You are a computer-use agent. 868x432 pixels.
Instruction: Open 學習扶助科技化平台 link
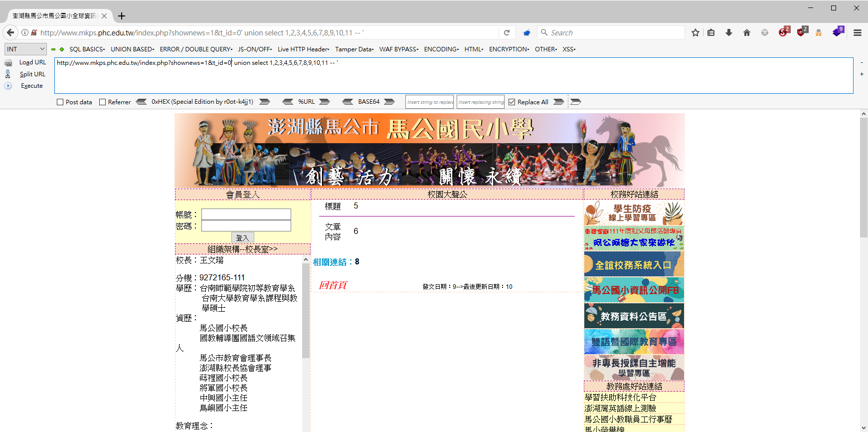point(621,398)
